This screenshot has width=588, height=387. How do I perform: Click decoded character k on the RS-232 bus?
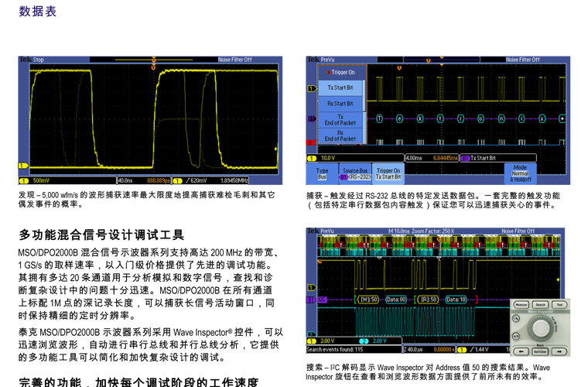tap(420, 119)
